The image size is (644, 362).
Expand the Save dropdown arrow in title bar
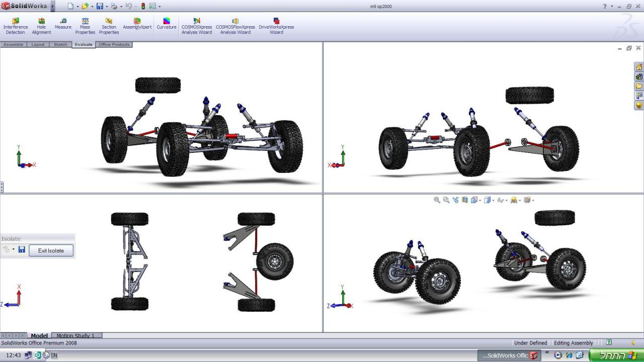click(x=107, y=7)
